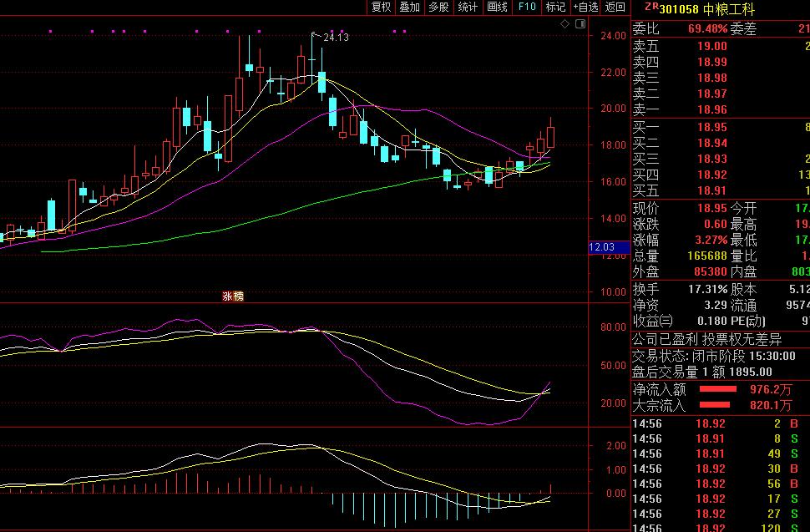Viewport: 810px width, 532px height.
Task: Open F10 company information
Action: point(527,8)
